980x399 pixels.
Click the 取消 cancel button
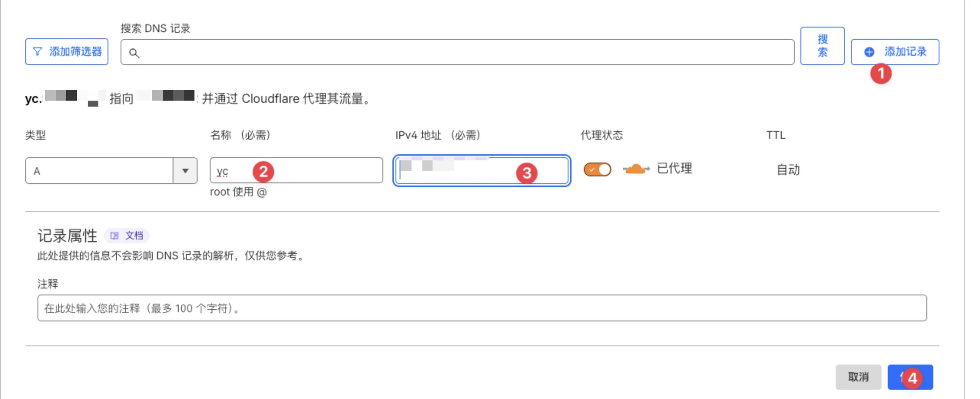pyautogui.click(x=859, y=377)
